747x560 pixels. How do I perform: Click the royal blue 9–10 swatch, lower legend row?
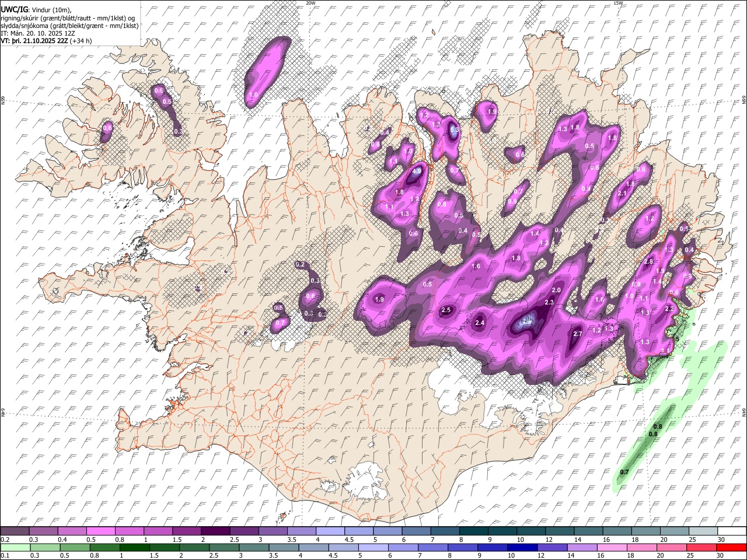pos(493,547)
